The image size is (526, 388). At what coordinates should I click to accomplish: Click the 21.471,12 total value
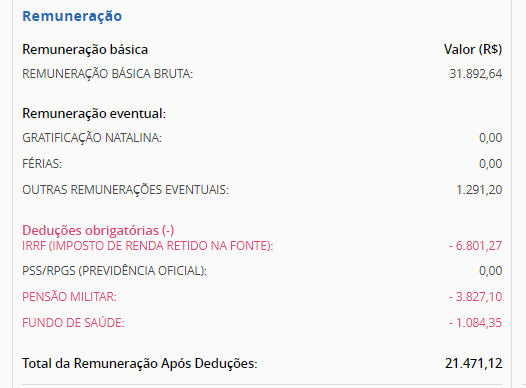(x=473, y=364)
